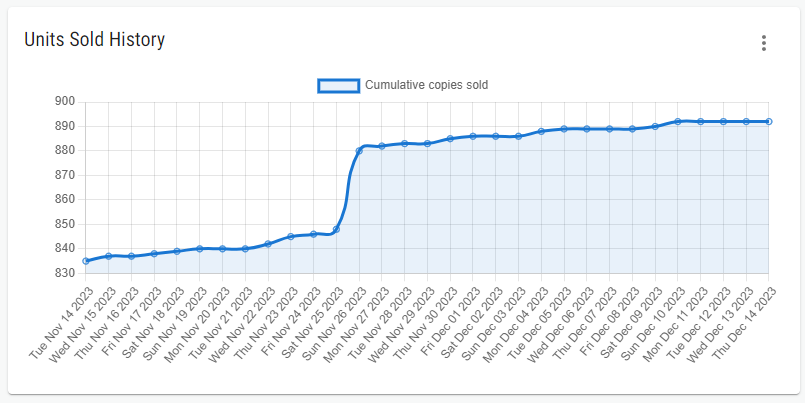Viewport: 805px width, 403px height.
Task: Select the Sun Nov 26 2023 data point
Action: pos(359,151)
